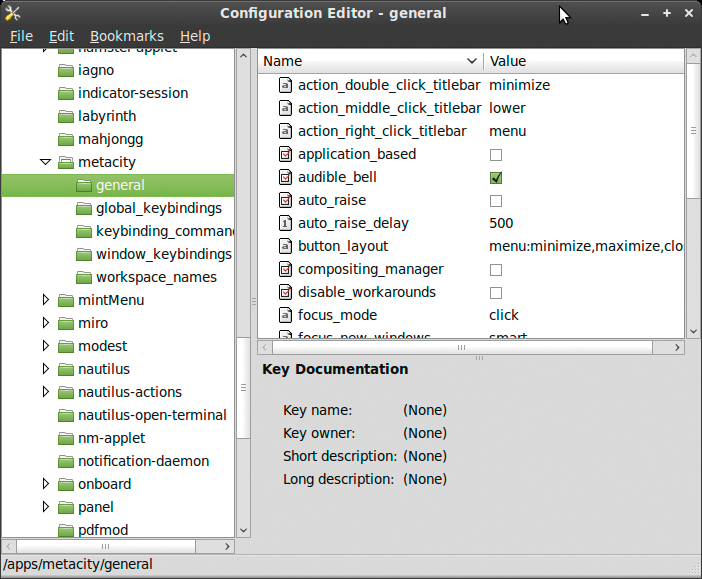Click the button_layout value 'menu:minimize,maximize,clo'
The height and width of the screenshot is (579, 702).
point(586,246)
